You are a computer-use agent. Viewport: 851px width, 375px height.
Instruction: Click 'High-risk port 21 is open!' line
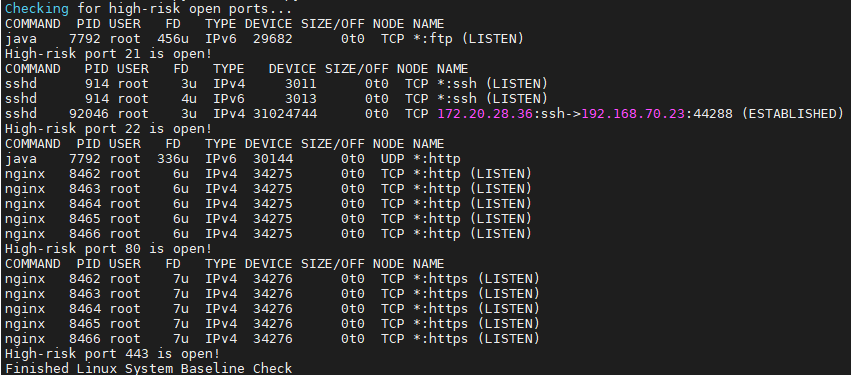[x=109, y=54]
